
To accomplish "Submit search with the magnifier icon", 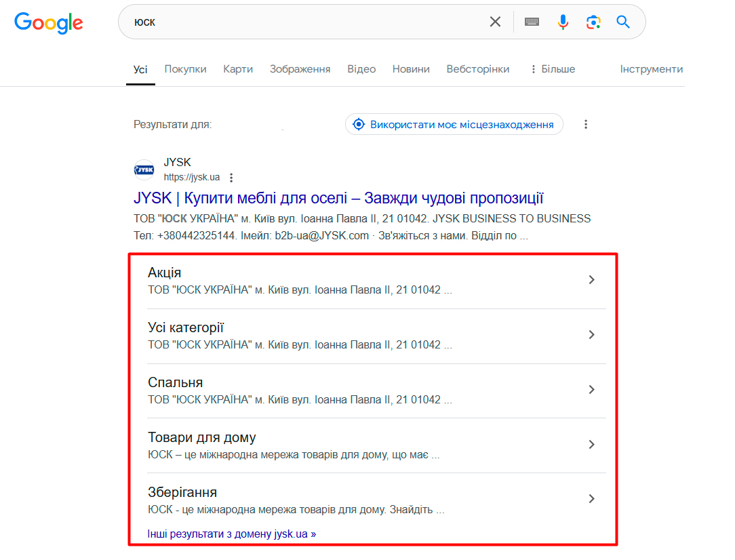I will tap(623, 22).
